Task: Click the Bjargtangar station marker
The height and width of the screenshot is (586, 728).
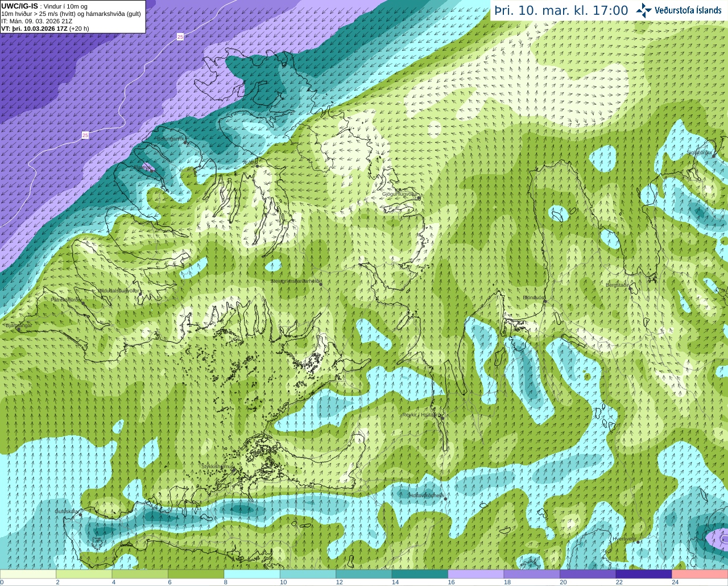Action: point(19,329)
